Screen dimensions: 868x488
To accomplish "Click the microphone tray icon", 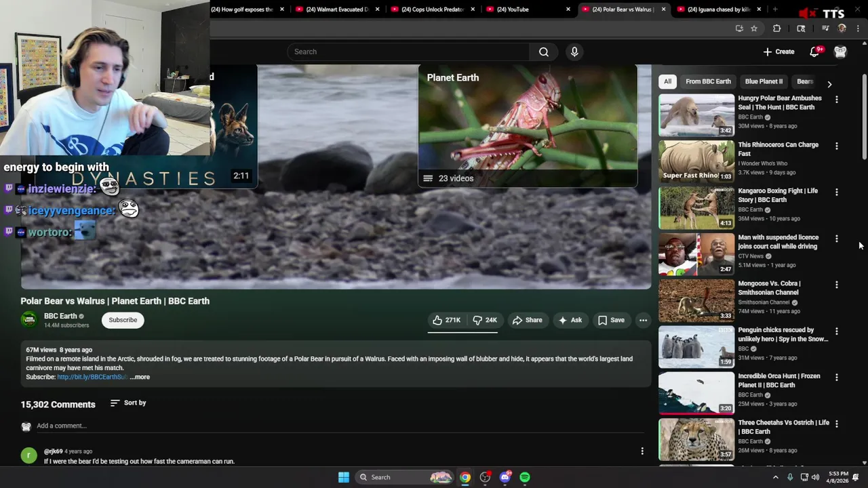I will tap(790, 477).
